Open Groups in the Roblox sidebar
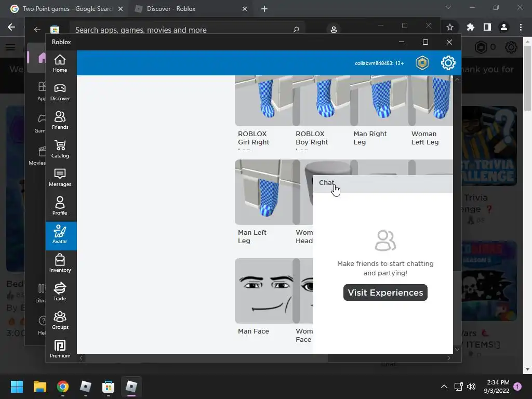 click(60, 321)
